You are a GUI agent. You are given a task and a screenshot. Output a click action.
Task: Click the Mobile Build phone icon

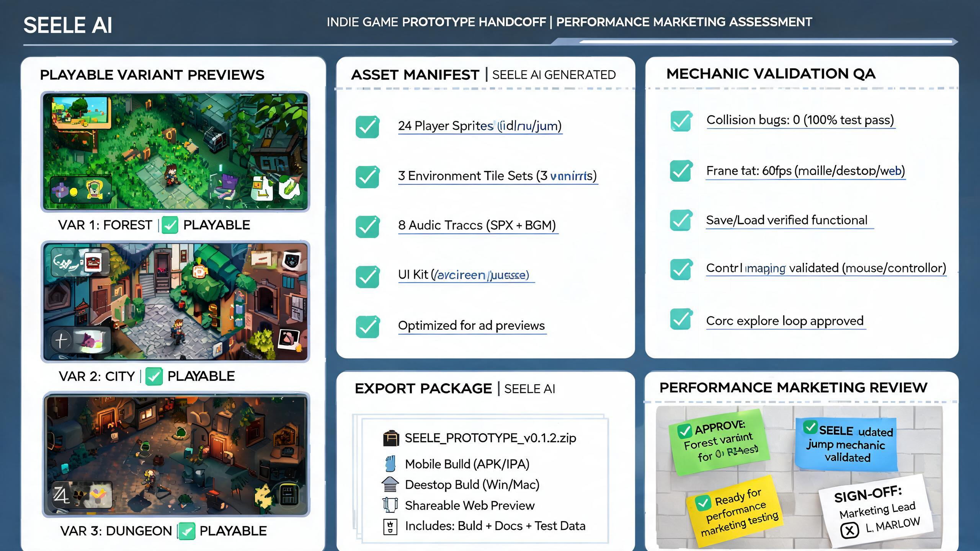390,464
